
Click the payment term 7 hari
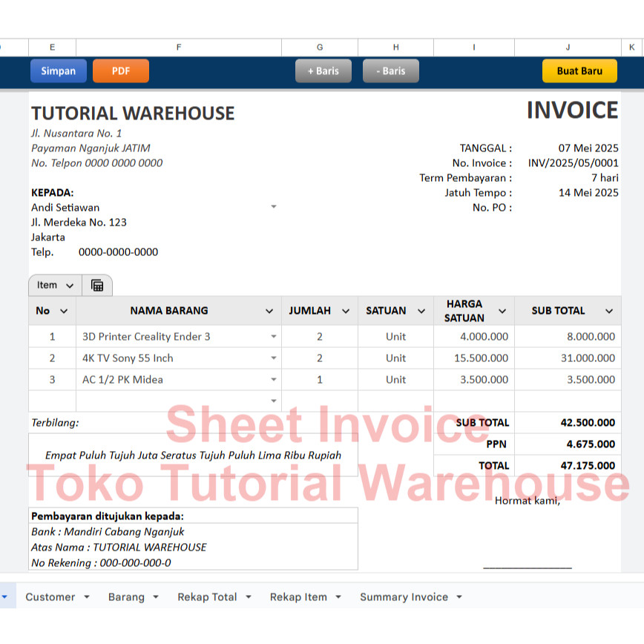pyautogui.click(x=605, y=177)
